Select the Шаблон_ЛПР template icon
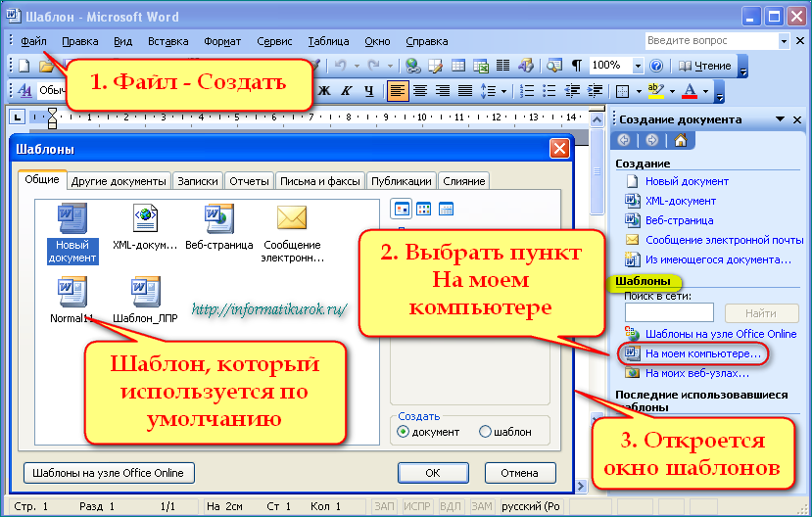Screen dimensions: 812x517 coord(146,292)
